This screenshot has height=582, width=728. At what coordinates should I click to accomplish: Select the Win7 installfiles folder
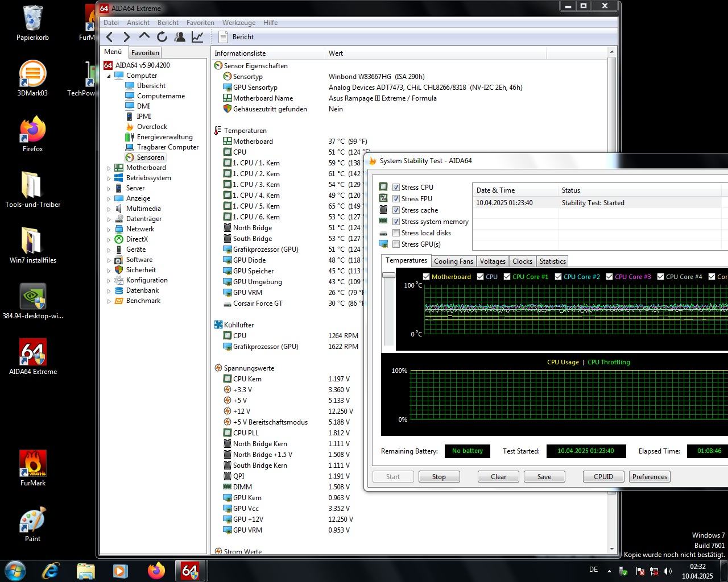(32, 246)
